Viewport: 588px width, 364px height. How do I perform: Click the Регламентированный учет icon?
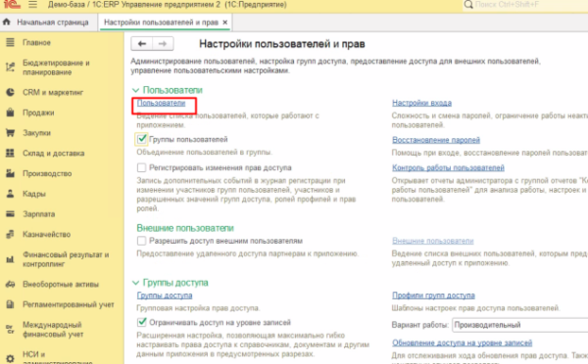point(10,304)
